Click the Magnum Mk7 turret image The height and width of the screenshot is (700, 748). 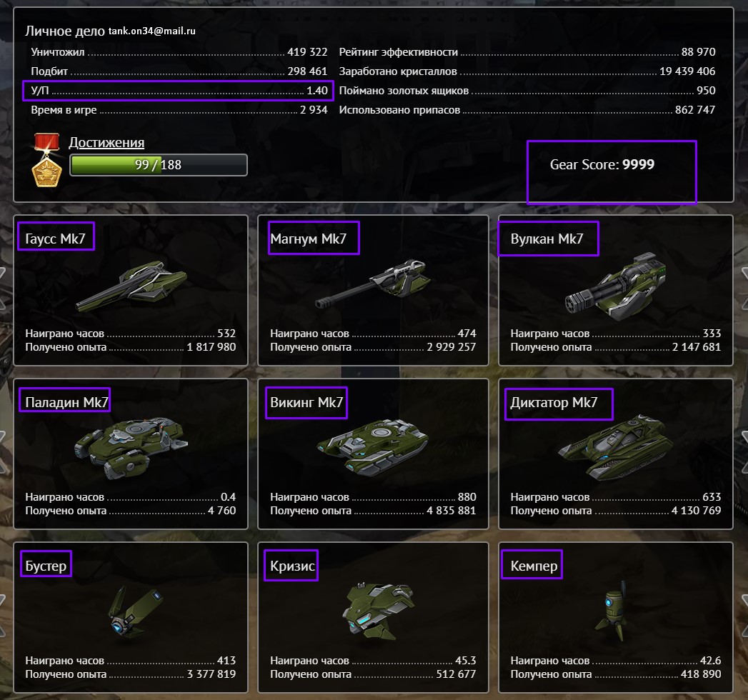(x=372, y=284)
